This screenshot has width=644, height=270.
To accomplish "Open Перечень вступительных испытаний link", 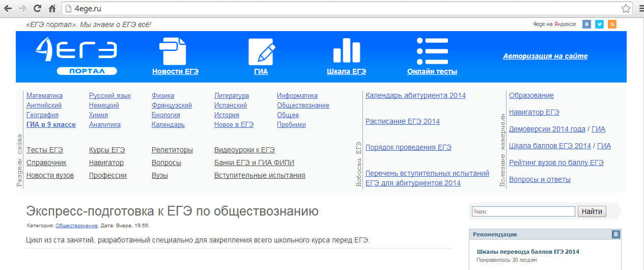I will point(427,178).
